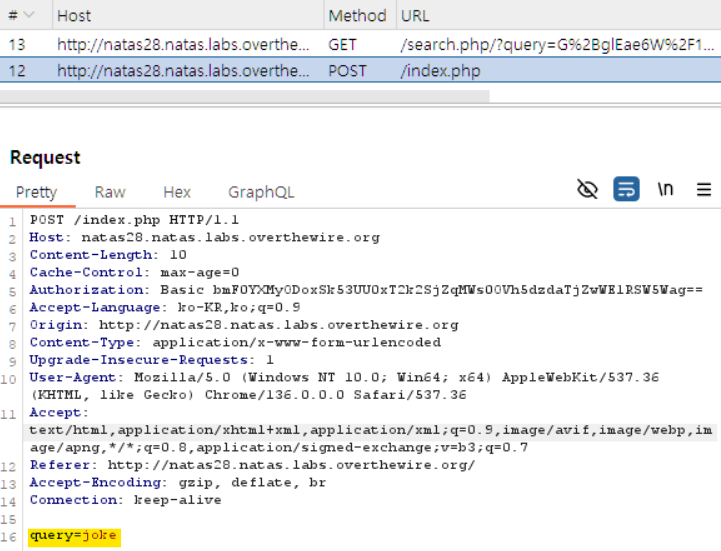Viewport: 721px width, 551px height.
Task: Toggle the line wrap icon
Action: 626,190
